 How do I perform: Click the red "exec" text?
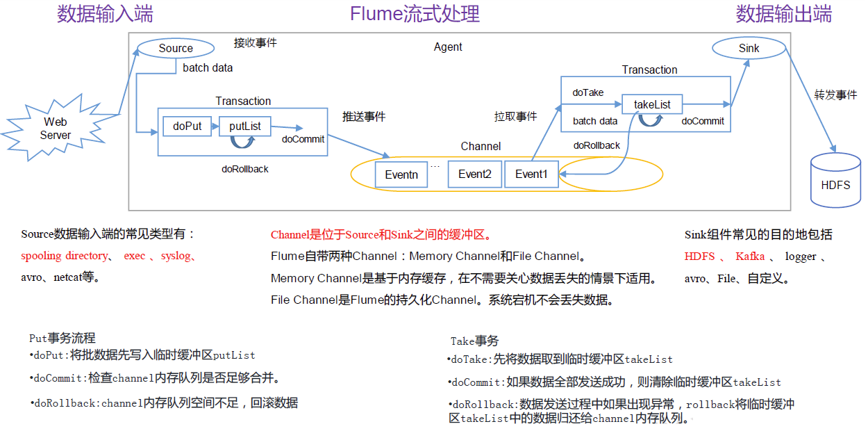(135, 256)
